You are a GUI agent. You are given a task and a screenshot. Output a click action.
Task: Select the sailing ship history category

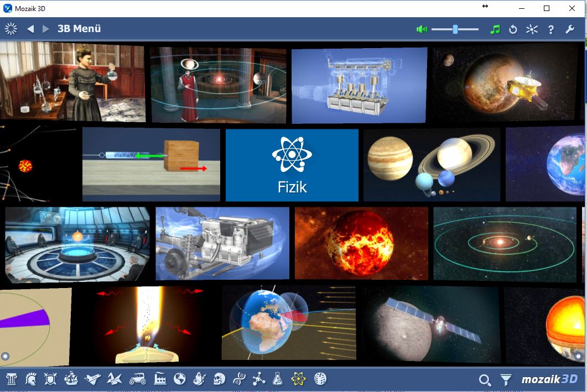point(71,379)
